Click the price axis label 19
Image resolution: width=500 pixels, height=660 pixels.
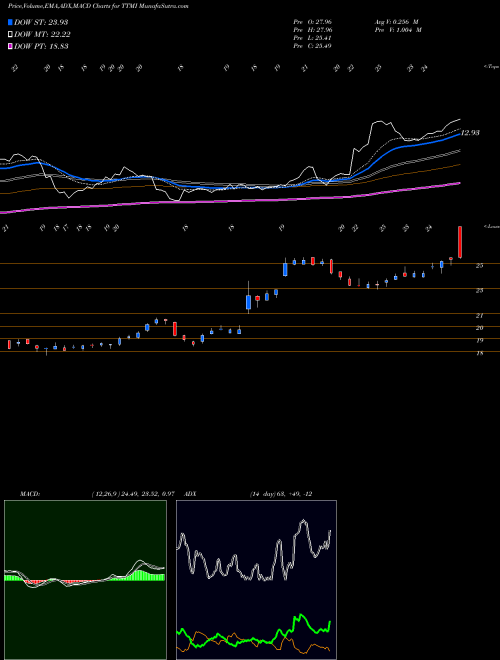coord(479,341)
